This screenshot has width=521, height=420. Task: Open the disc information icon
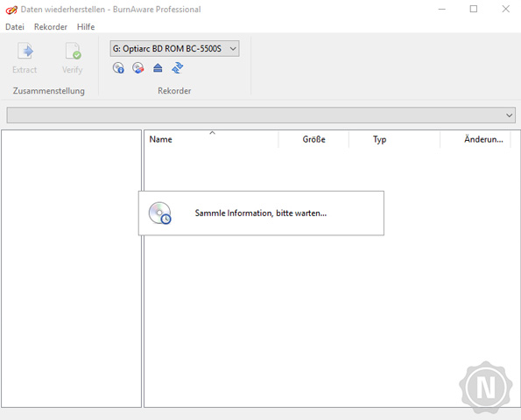tap(118, 68)
